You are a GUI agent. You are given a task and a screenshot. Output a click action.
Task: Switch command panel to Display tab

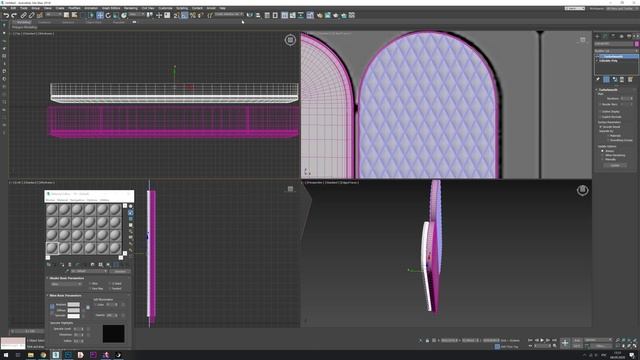[x=629, y=36]
